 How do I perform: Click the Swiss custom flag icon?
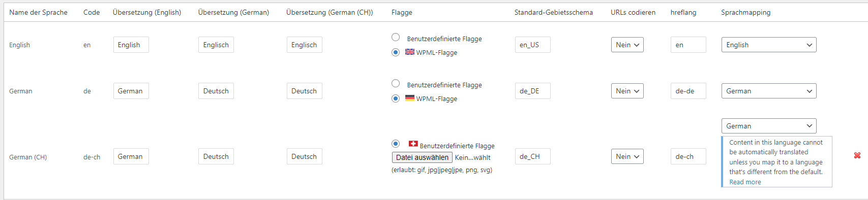pos(413,144)
